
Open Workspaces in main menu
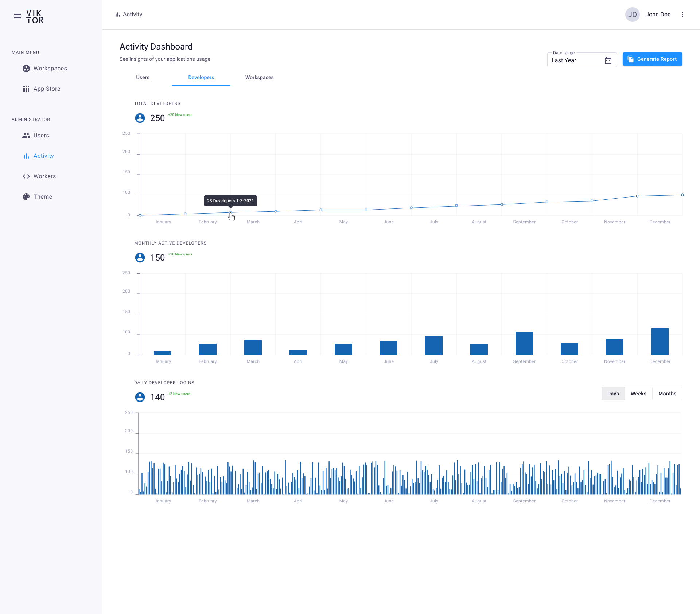(51, 69)
